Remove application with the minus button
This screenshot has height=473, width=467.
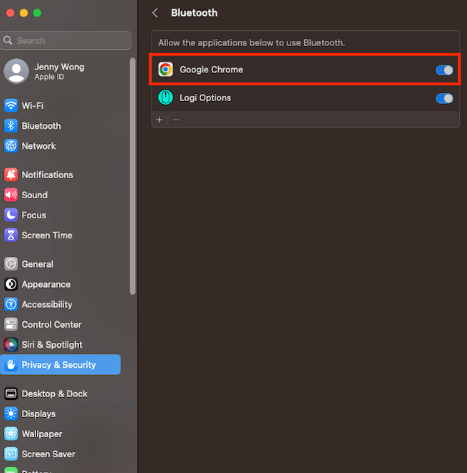point(176,120)
